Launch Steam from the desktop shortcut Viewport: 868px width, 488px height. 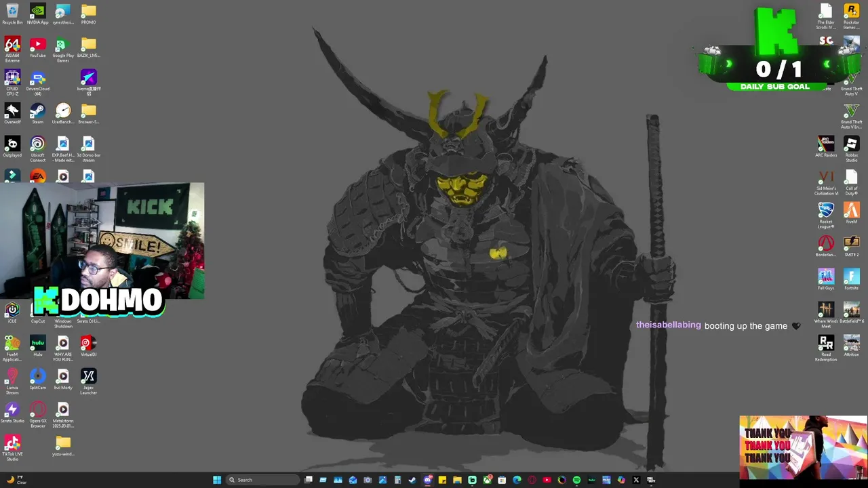[38, 113]
